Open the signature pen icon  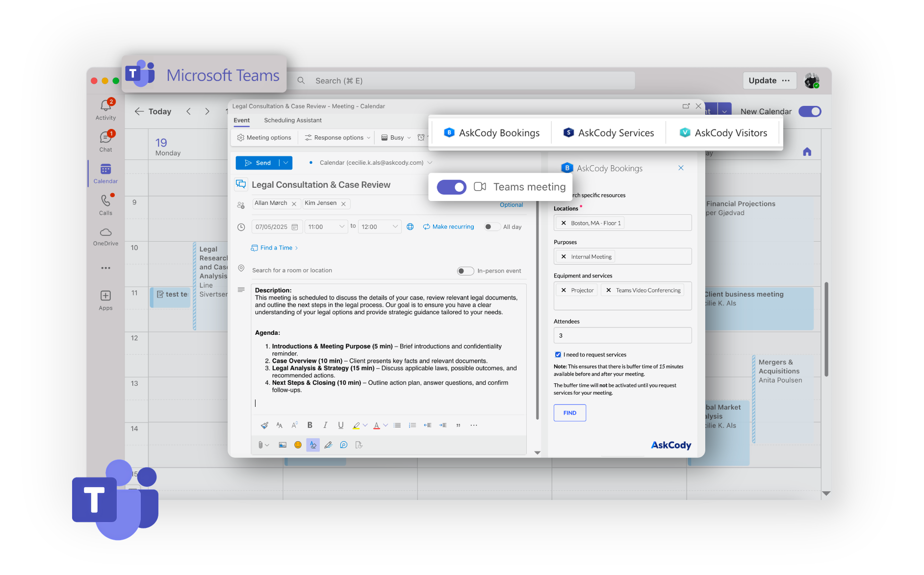328,445
